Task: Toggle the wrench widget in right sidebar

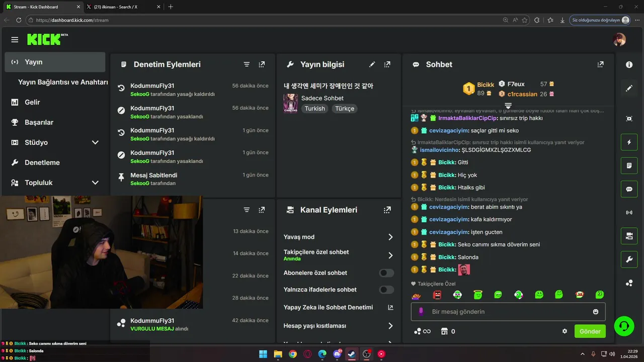Action: click(x=629, y=259)
